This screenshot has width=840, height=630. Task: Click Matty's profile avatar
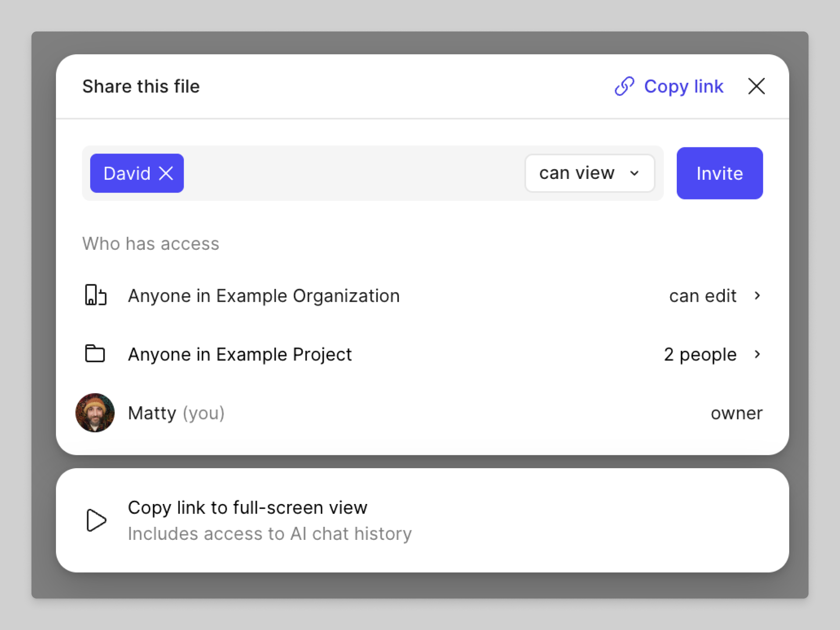pos(95,413)
